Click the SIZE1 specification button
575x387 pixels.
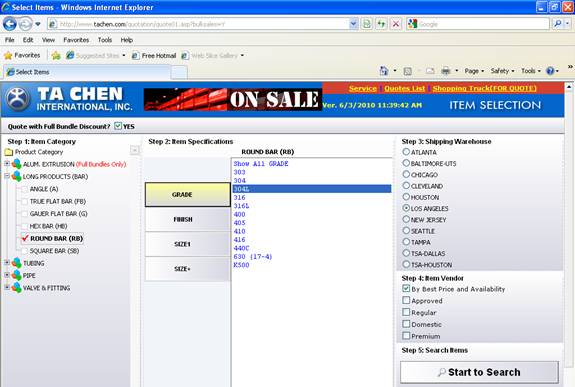pyautogui.click(x=187, y=244)
